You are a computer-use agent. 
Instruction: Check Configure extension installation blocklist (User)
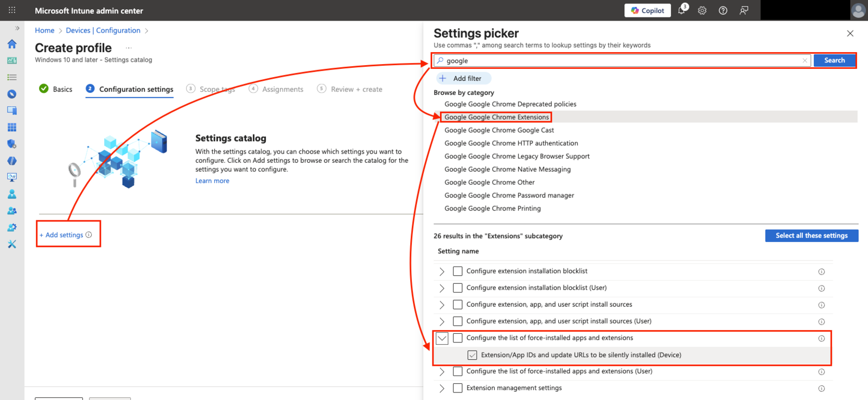tap(458, 288)
